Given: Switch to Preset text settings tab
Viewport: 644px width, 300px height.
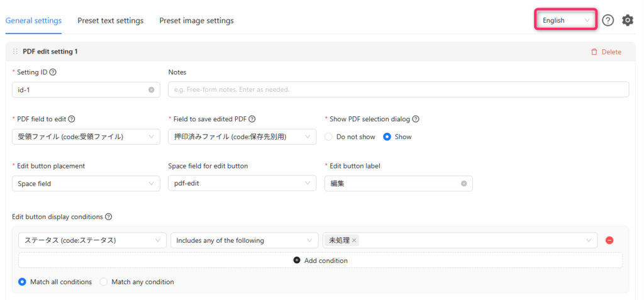Looking at the screenshot, I should click(111, 21).
